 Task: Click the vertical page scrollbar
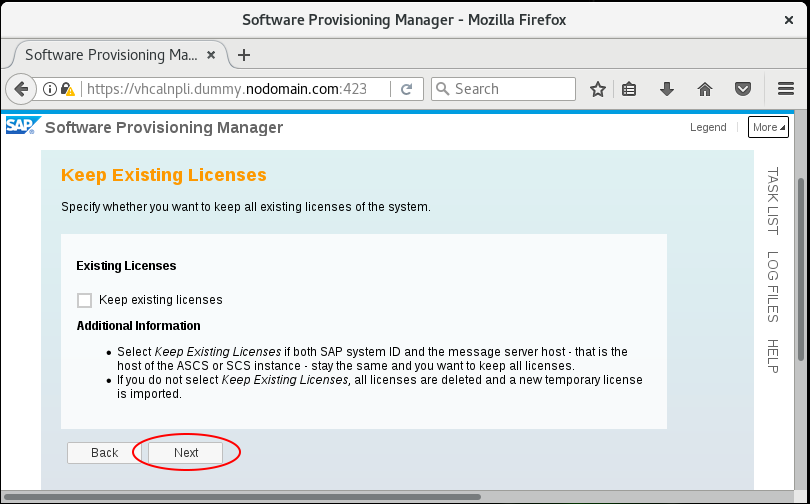tap(801, 269)
